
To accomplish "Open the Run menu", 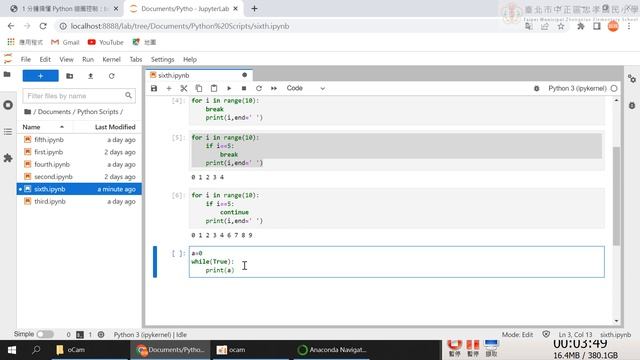I will (88, 59).
